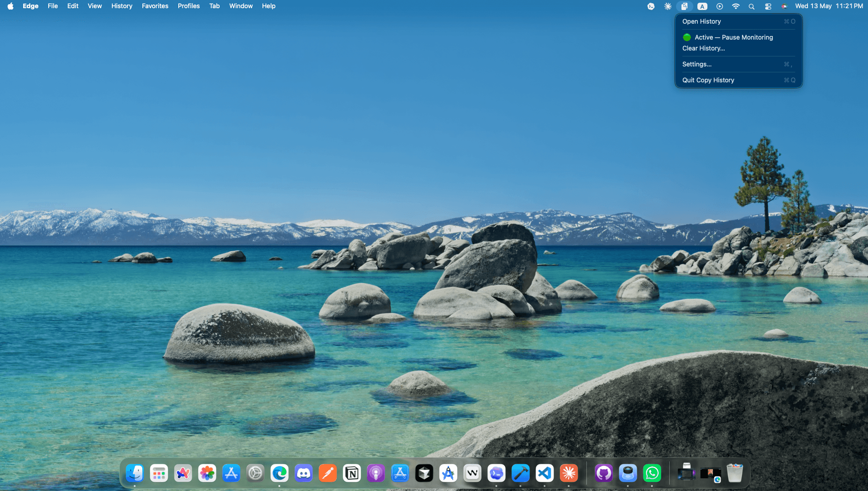Launch Xcode hammer icon in the Dock
This screenshot has height=491, width=868.
coord(520,473)
